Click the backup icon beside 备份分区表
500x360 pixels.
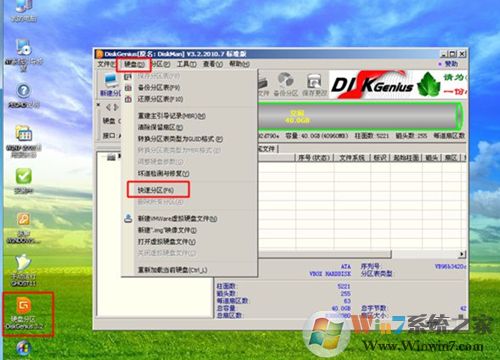point(128,88)
